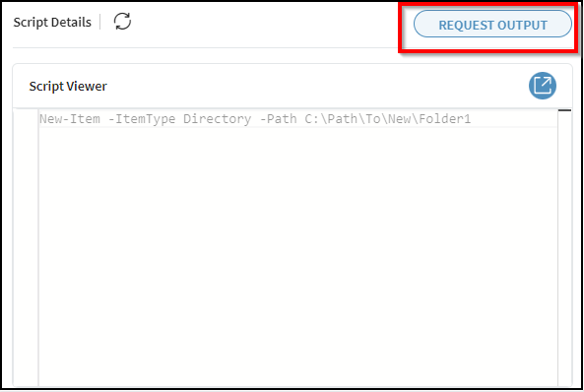
Task: Click the line number gutter of script editor
Action: point(26,248)
